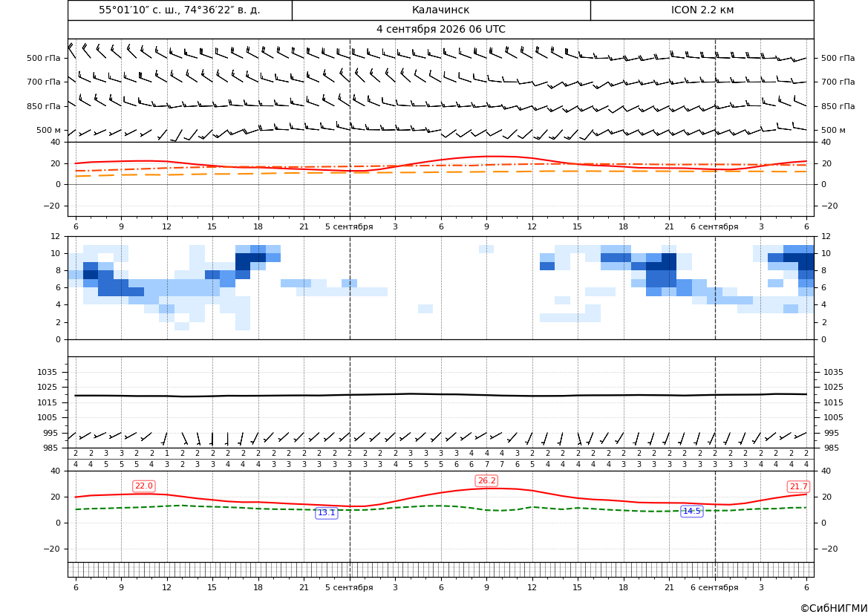The width and height of the screenshot is (868, 614).
Task: Click the 4 сентября 2026 06 UTC title
Action: coord(440,30)
